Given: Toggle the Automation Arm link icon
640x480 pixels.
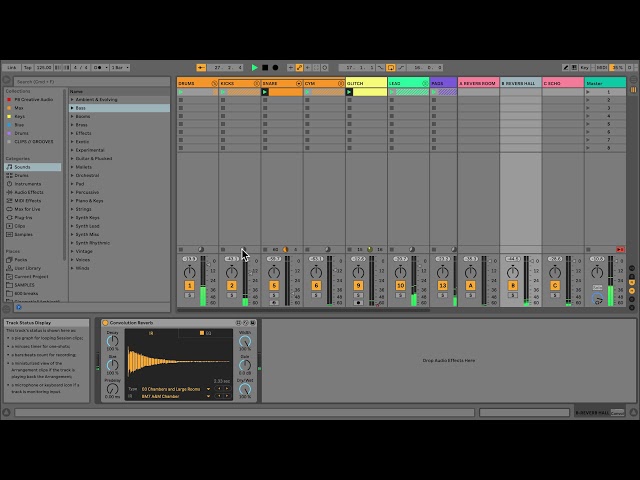Looking at the screenshot, I should [299, 67].
